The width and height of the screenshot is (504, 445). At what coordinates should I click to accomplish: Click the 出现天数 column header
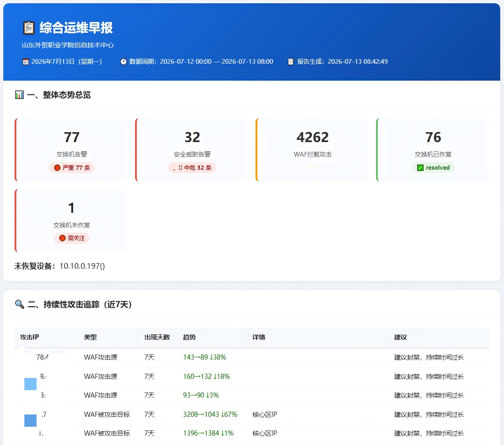157,337
